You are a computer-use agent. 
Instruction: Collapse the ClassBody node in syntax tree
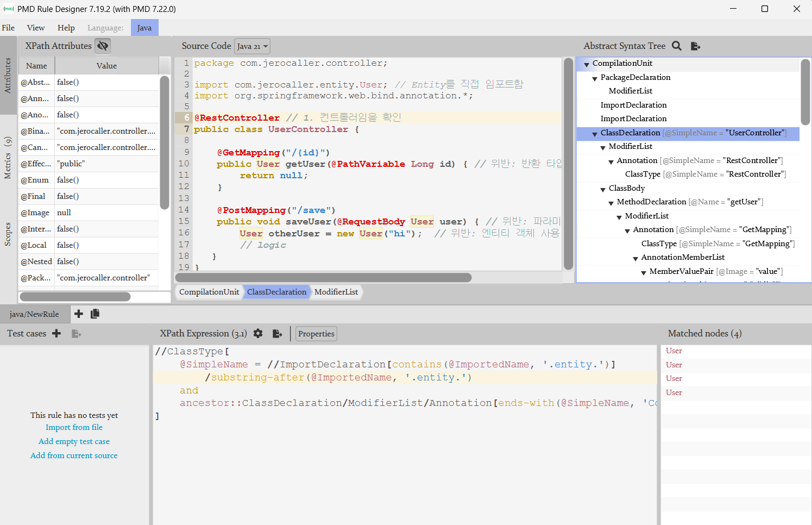tap(603, 189)
